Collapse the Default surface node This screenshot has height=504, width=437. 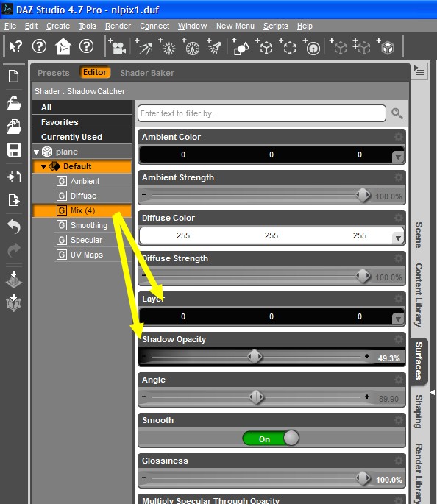coord(43,167)
